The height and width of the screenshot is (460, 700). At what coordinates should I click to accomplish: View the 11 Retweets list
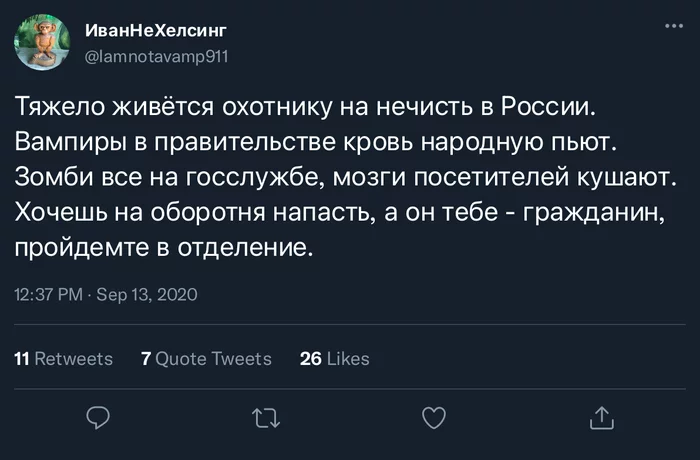click(x=63, y=358)
